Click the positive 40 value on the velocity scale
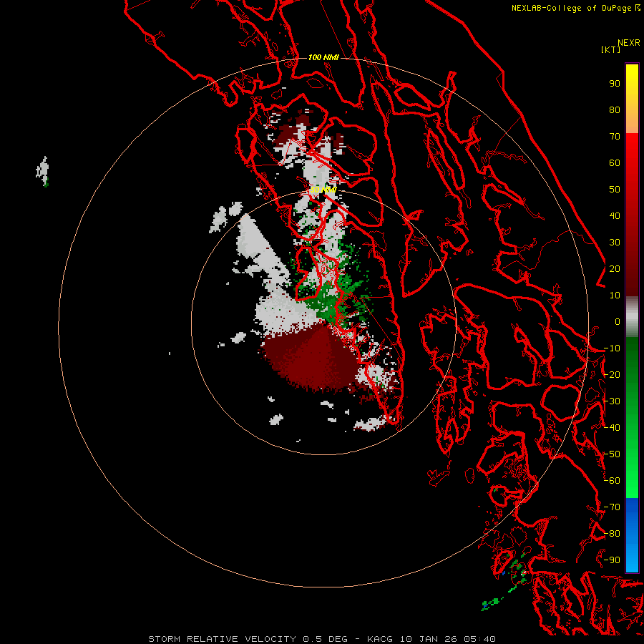 (615, 215)
